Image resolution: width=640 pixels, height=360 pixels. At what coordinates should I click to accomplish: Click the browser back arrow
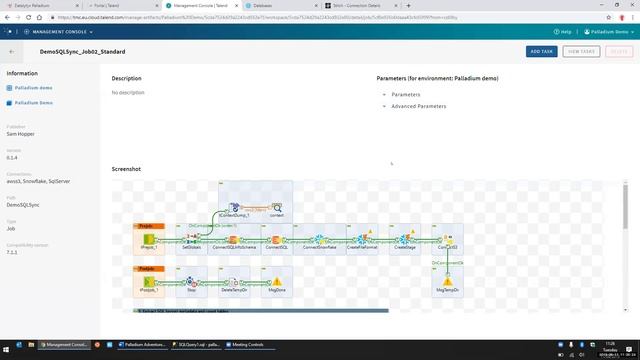click(x=7, y=18)
